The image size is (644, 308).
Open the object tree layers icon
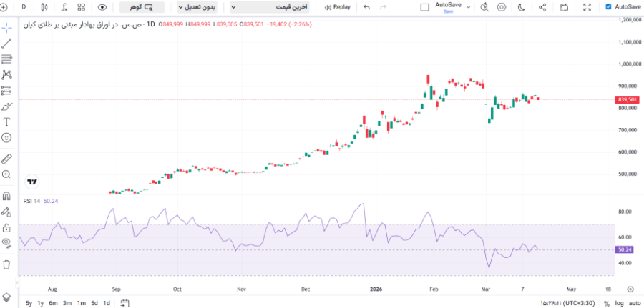pos(6,297)
